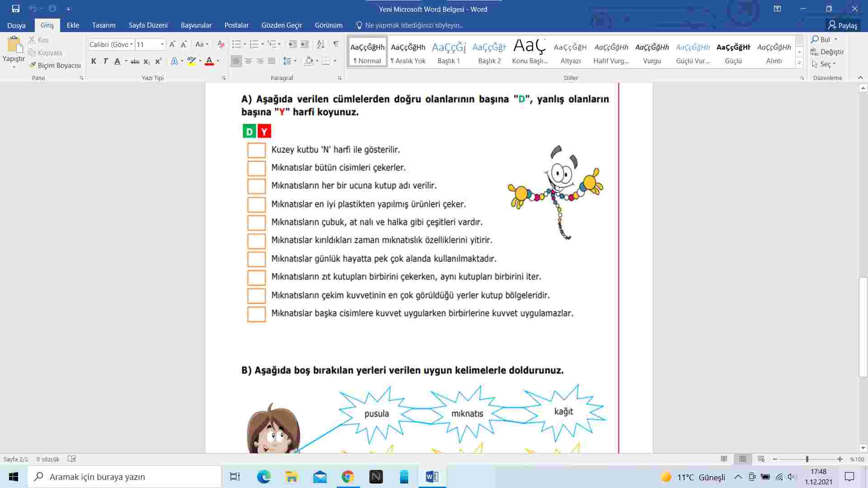Switch to the Gözden Geçir ribbon tab
This screenshot has width=868, height=488.
(x=282, y=25)
